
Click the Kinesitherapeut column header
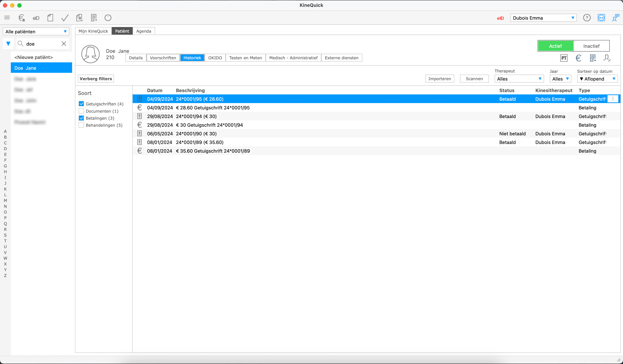tap(554, 90)
